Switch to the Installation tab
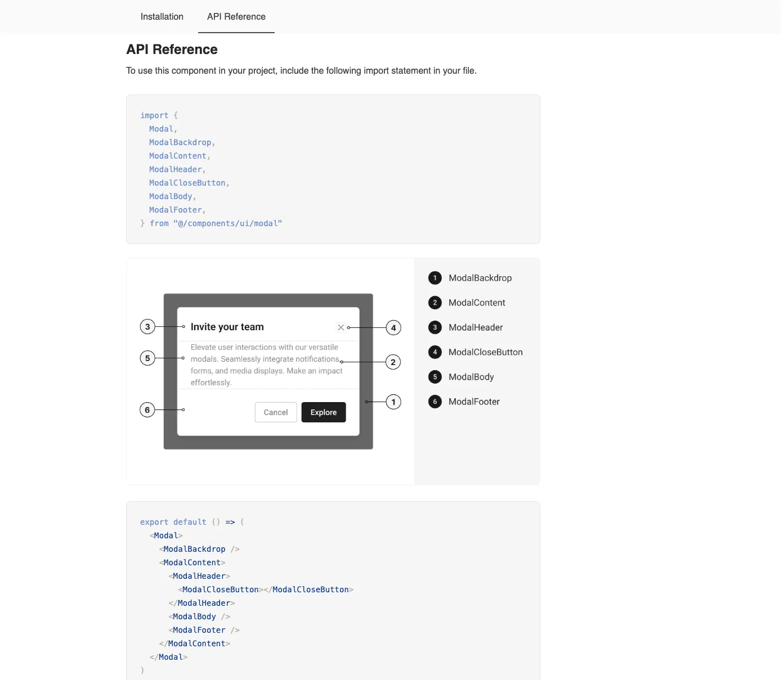This screenshot has width=784, height=680. click(162, 17)
